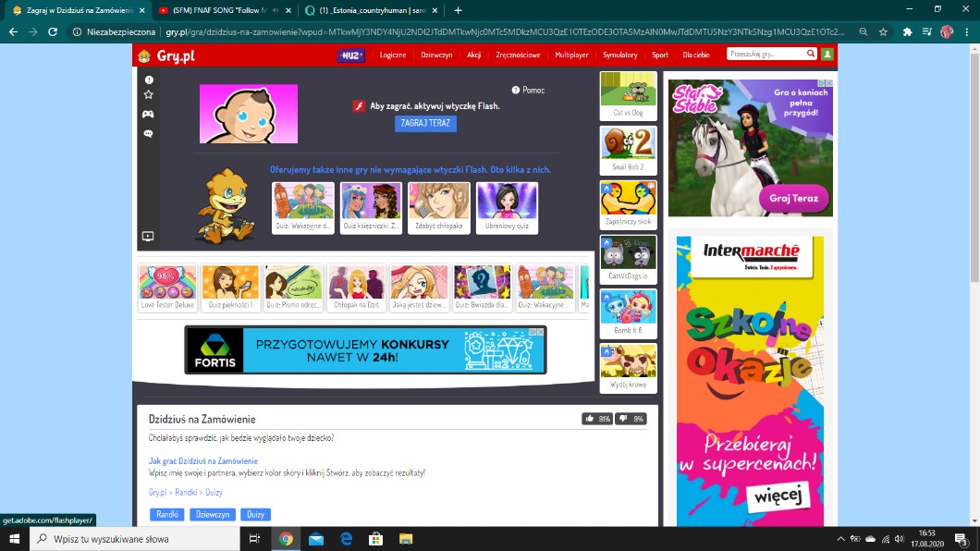The height and width of the screenshot is (551, 980).
Task: Click the green user profile icon
Action: coord(827,55)
